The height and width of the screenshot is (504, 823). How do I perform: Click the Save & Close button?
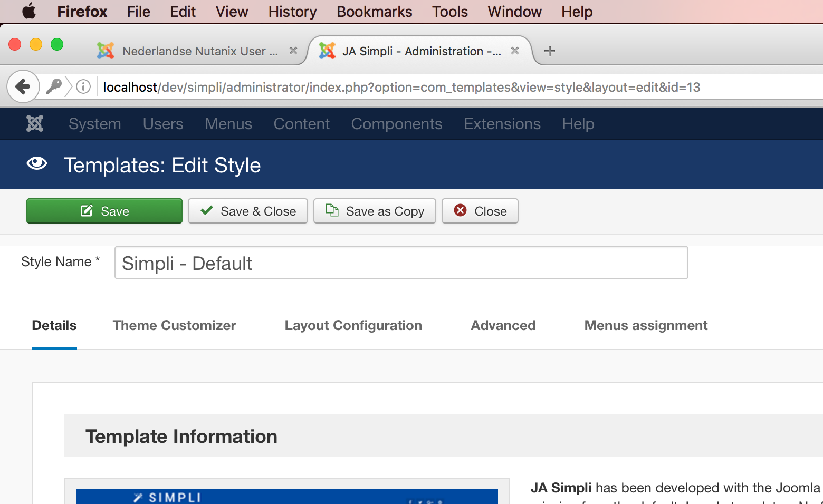click(x=248, y=211)
